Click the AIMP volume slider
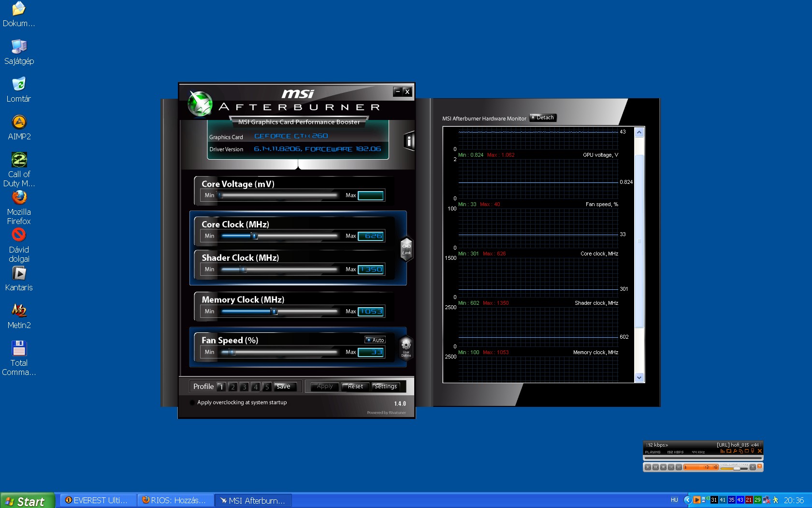Image resolution: width=812 pixels, height=508 pixels. point(734,469)
